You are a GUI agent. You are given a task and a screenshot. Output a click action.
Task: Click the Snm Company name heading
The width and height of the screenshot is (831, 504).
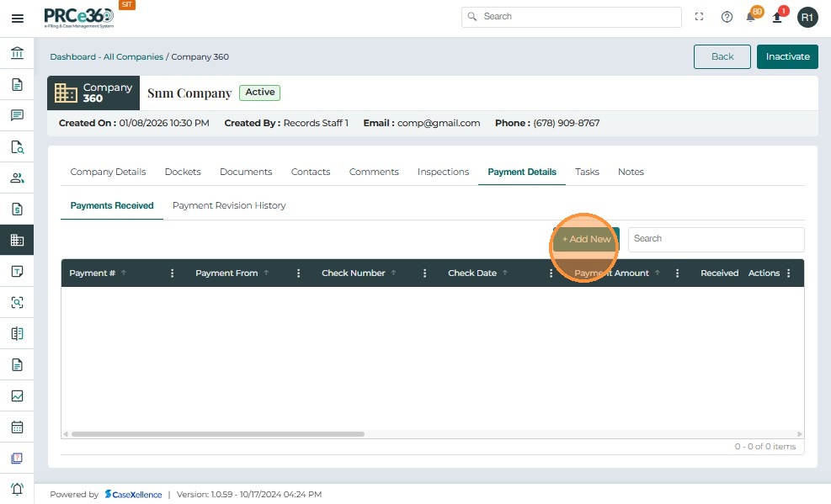(189, 93)
